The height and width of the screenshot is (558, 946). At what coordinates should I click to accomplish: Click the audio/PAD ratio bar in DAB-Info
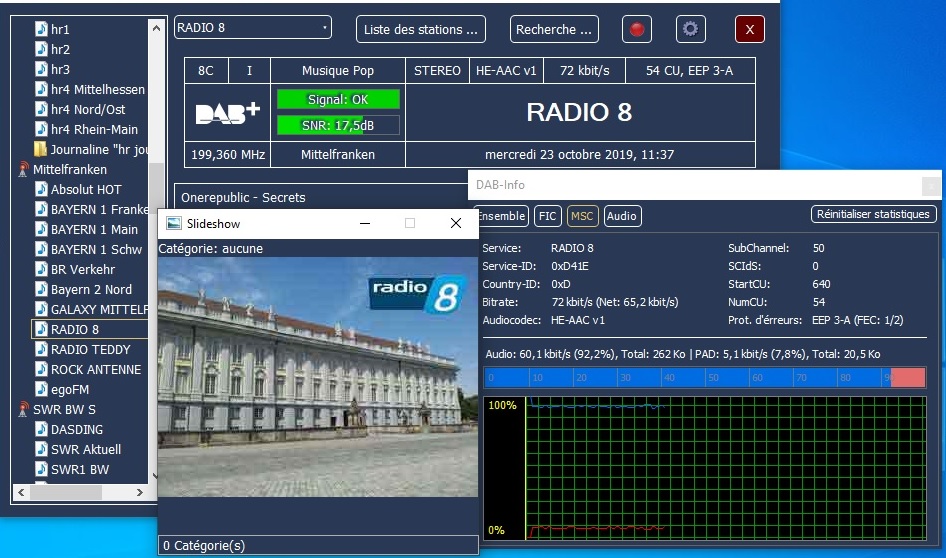(705, 378)
